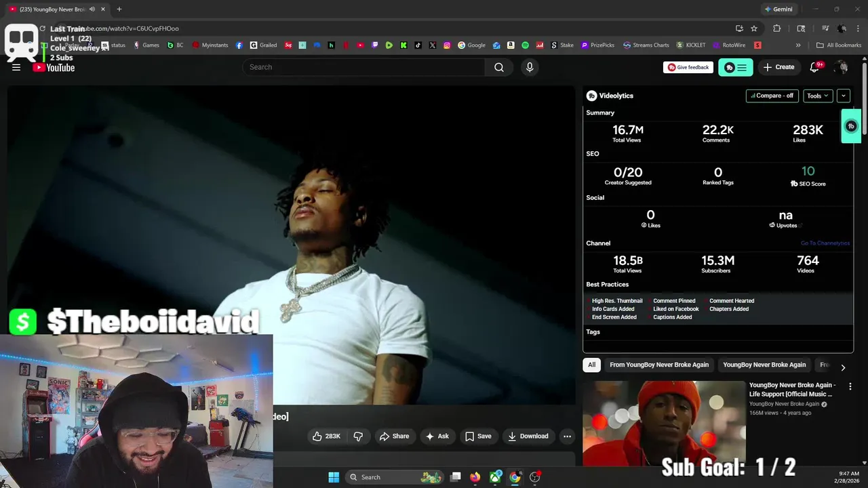Open more actions ellipsis under video
Screen dimensions: 868x488
pyautogui.click(x=567, y=436)
